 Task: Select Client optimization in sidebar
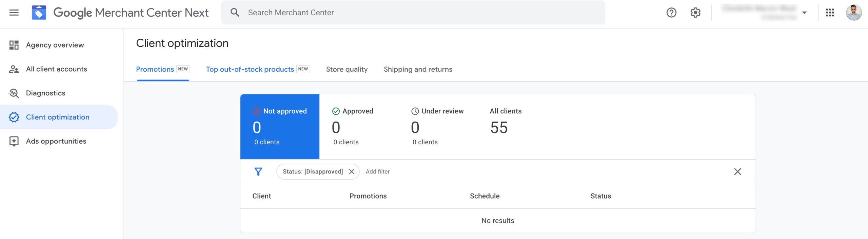[x=59, y=117]
